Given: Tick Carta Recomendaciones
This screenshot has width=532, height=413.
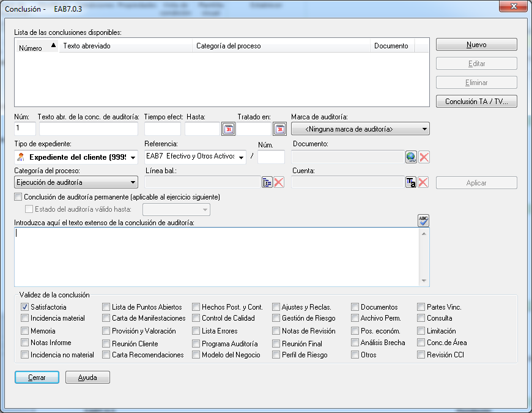Looking at the screenshot, I should (x=106, y=355).
